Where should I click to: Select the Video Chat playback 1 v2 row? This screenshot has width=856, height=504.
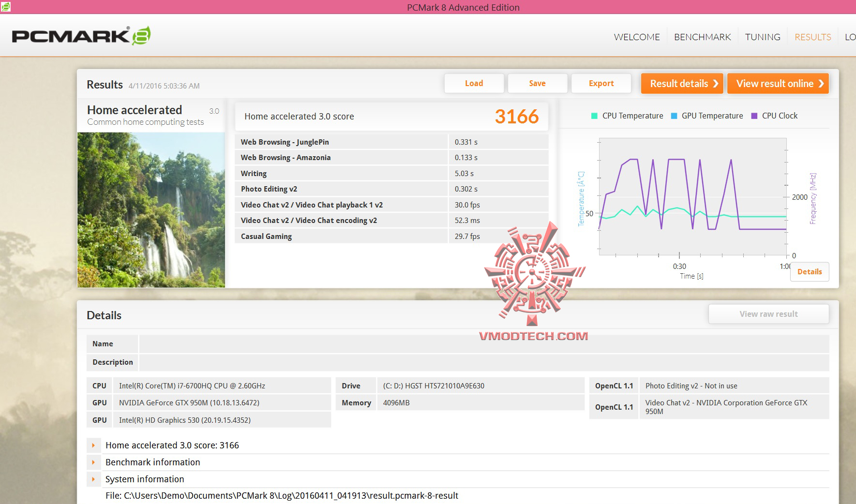391,205
